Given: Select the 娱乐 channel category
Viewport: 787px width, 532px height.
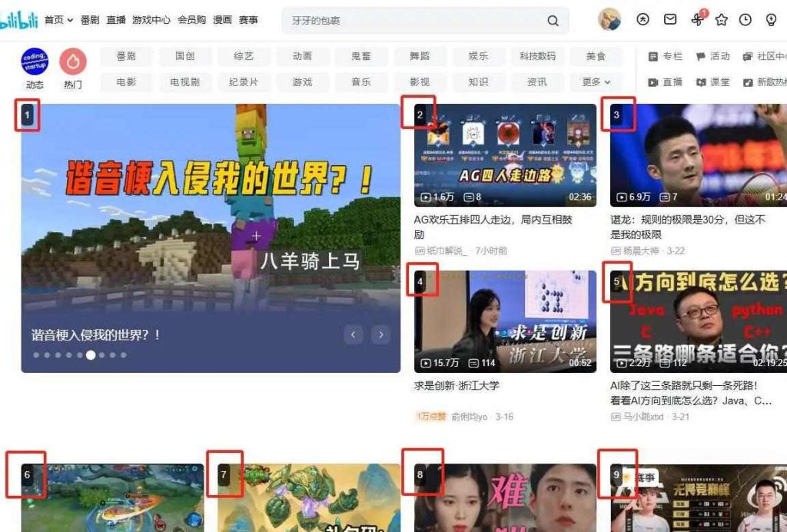Looking at the screenshot, I should (478, 56).
